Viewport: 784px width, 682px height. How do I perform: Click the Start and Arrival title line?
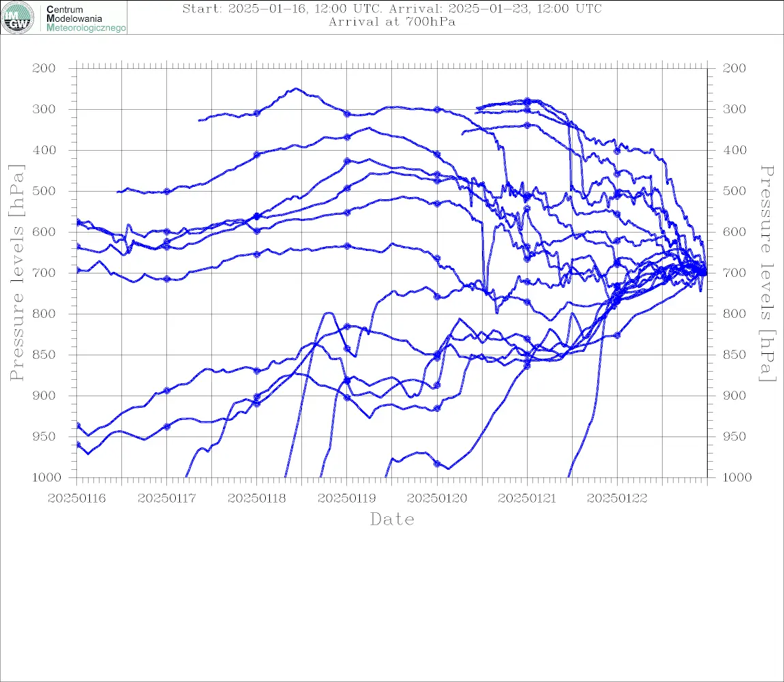[392, 8]
